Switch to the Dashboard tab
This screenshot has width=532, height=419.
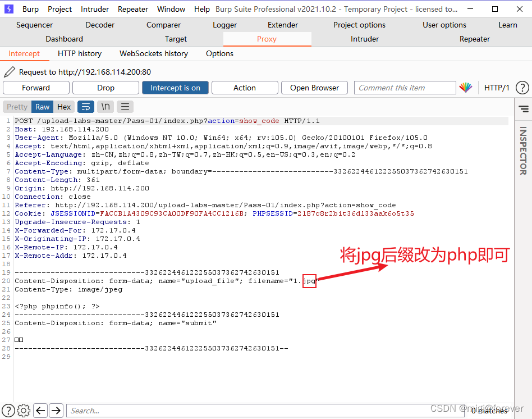(64, 39)
